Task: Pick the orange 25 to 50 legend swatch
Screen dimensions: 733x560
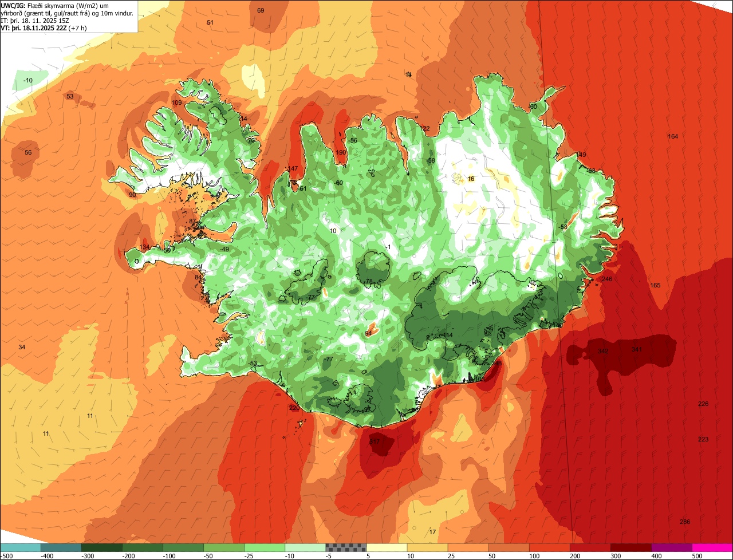Action: [x=467, y=547]
